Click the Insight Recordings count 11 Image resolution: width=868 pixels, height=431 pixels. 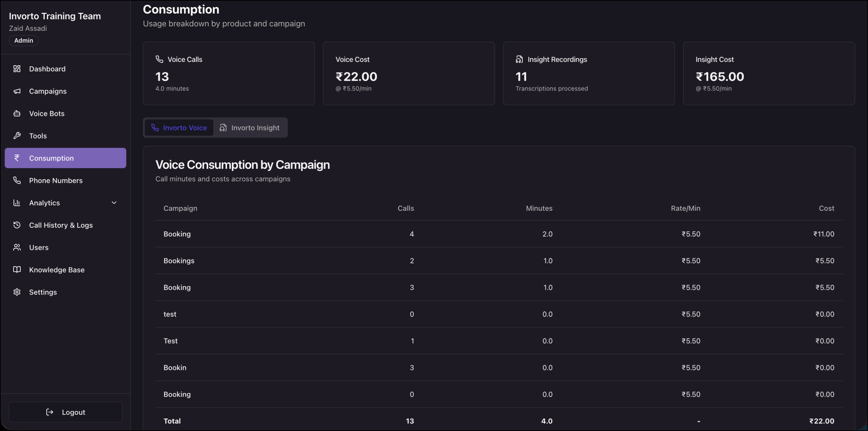click(521, 77)
